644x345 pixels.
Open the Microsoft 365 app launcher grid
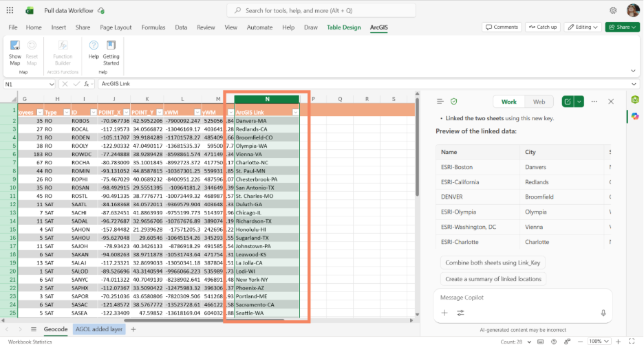(x=10, y=11)
